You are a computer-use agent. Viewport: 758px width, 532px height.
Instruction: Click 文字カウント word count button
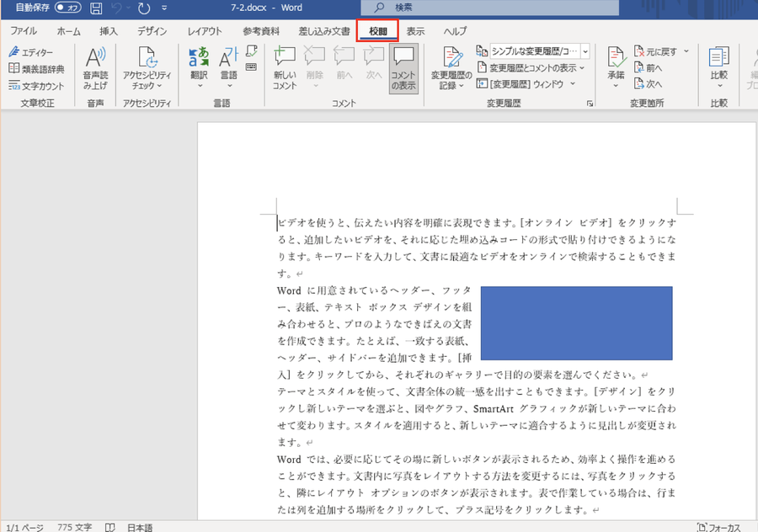[x=36, y=85]
